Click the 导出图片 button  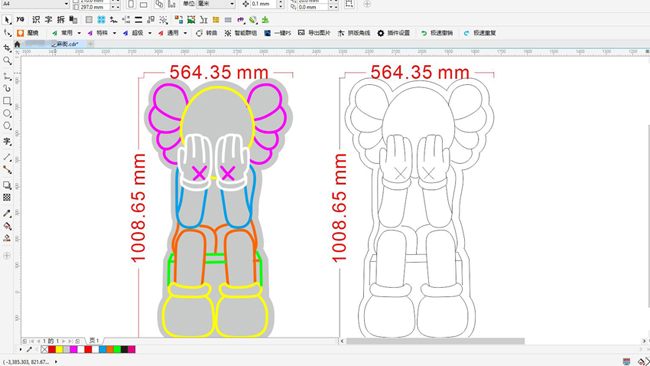314,33
